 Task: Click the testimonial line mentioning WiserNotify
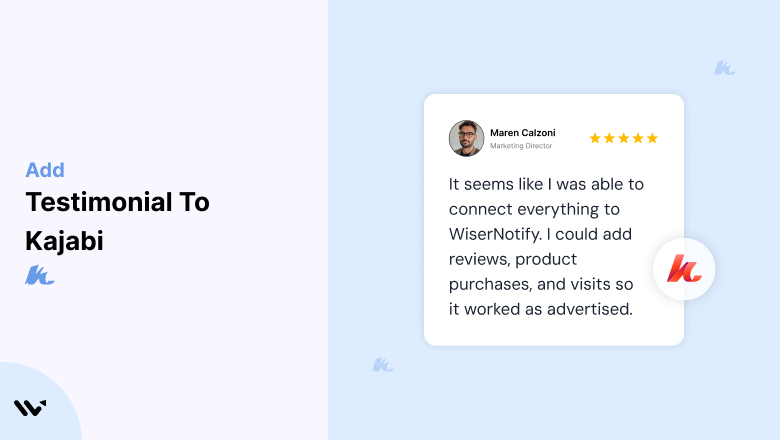click(x=540, y=234)
